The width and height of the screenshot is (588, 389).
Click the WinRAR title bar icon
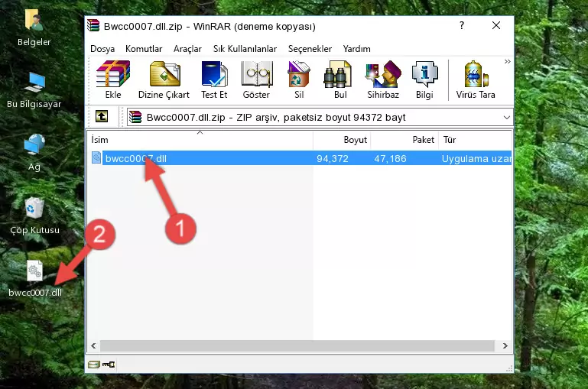click(93, 25)
